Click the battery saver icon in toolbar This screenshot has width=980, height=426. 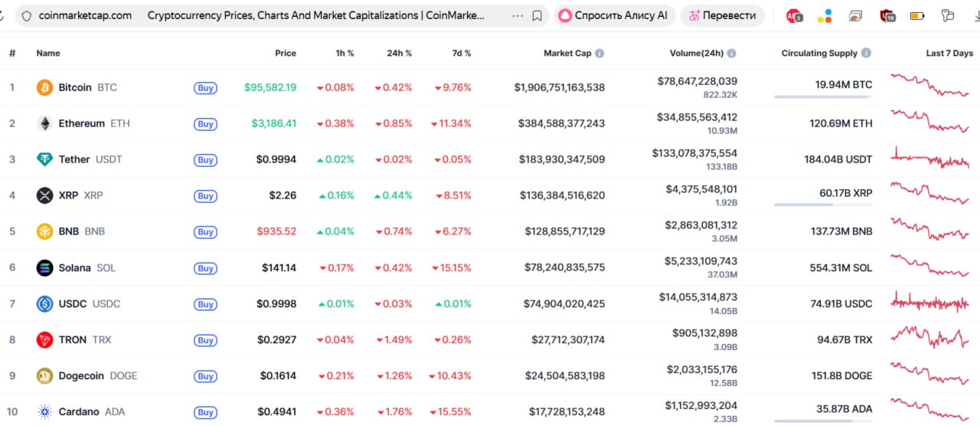[916, 15]
